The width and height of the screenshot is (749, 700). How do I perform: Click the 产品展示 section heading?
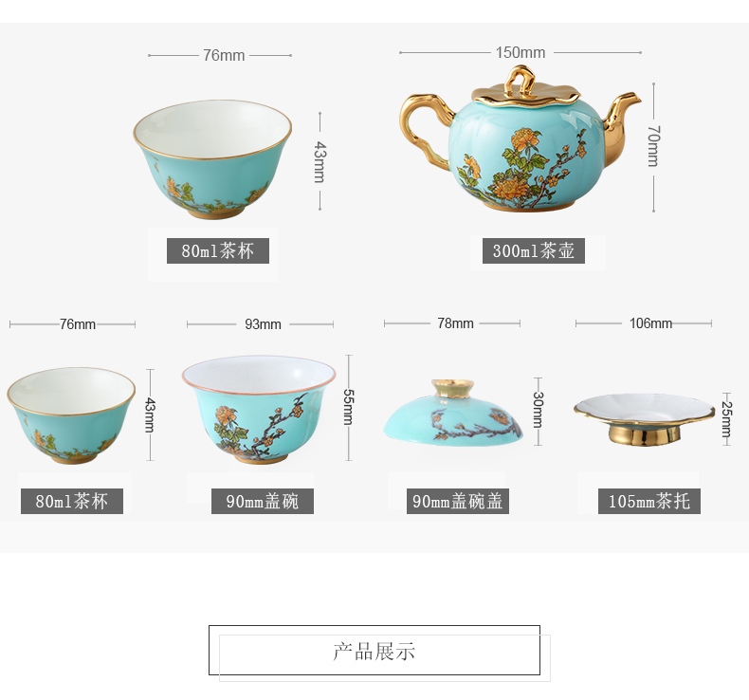click(x=374, y=652)
